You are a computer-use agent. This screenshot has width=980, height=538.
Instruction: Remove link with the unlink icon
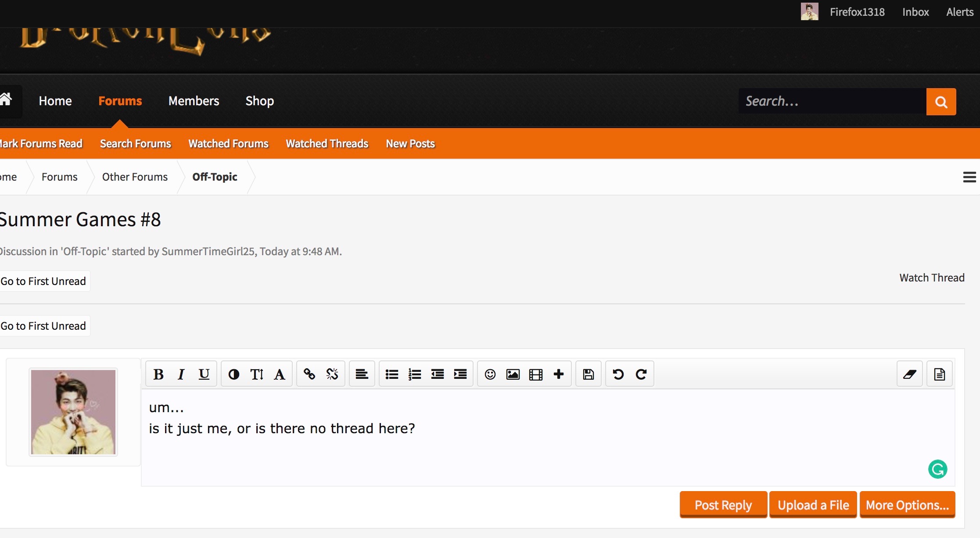click(332, 374)
